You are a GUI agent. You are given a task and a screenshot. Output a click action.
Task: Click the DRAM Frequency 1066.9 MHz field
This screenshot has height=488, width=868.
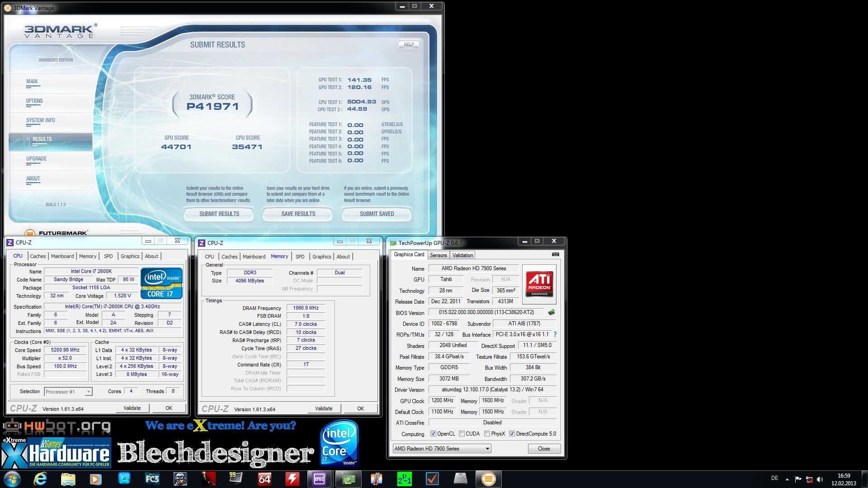[306, 308]
